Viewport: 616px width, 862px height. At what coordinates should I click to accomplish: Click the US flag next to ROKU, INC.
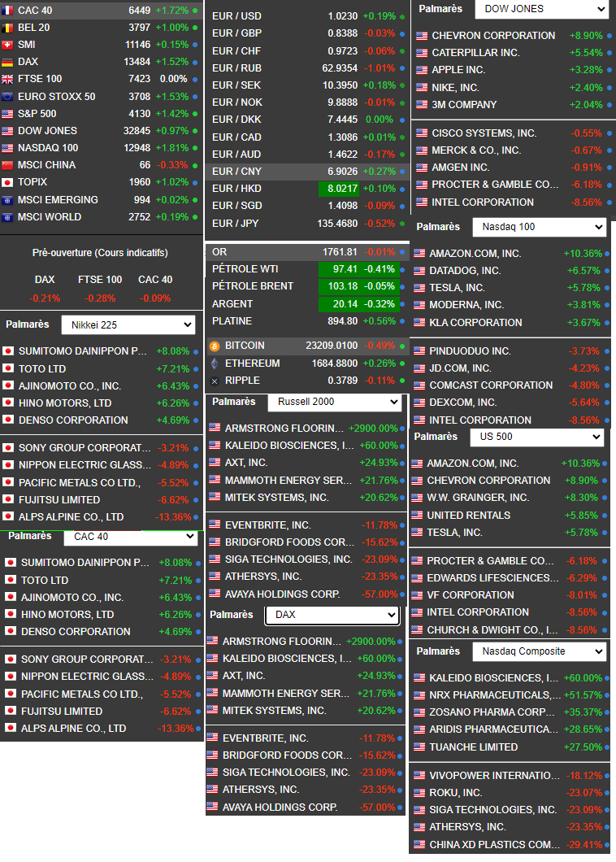tap(419, 793)
